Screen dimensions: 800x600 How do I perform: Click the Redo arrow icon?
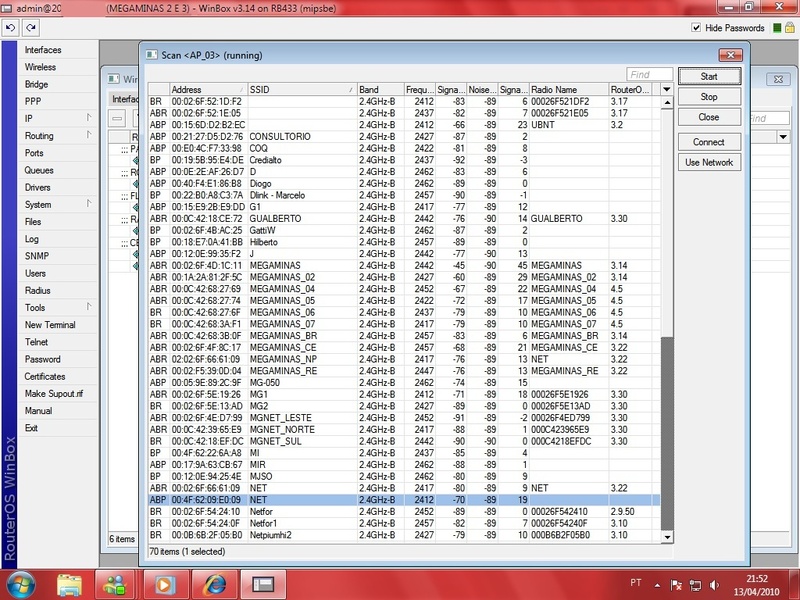pos(28,28)
